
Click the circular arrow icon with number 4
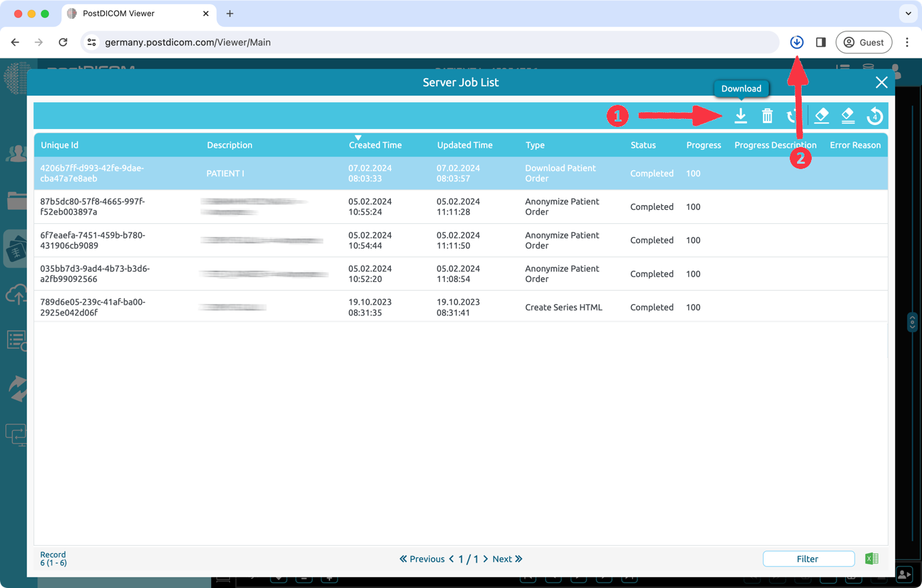[x=875, y=116]
